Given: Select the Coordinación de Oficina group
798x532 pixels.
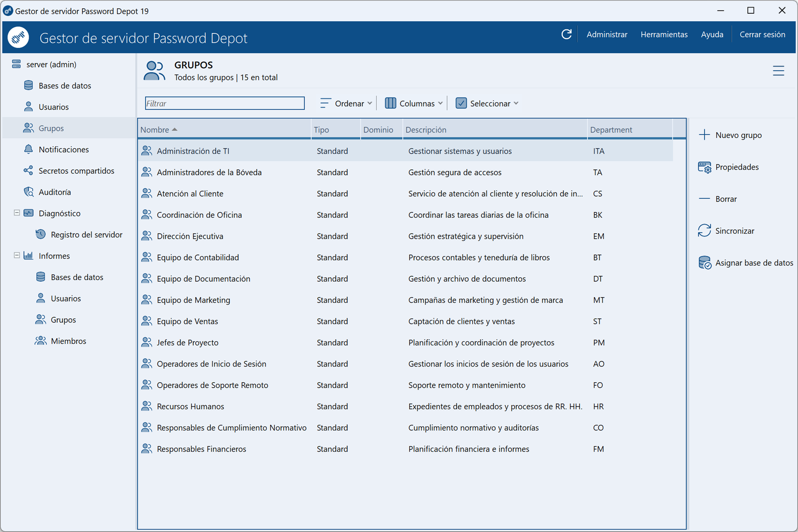Looking at the screenshot, I should (405, 214).
